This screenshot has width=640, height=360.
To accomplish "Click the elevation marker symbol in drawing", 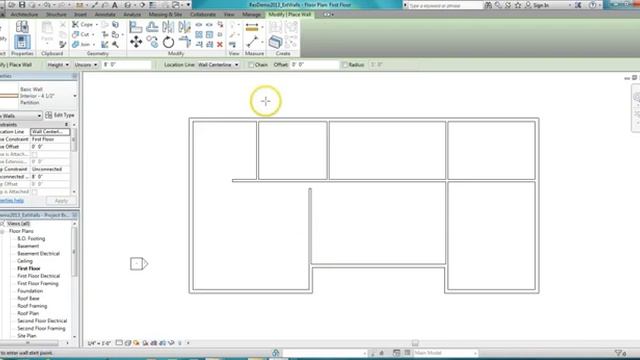I will tap(139, 264).
